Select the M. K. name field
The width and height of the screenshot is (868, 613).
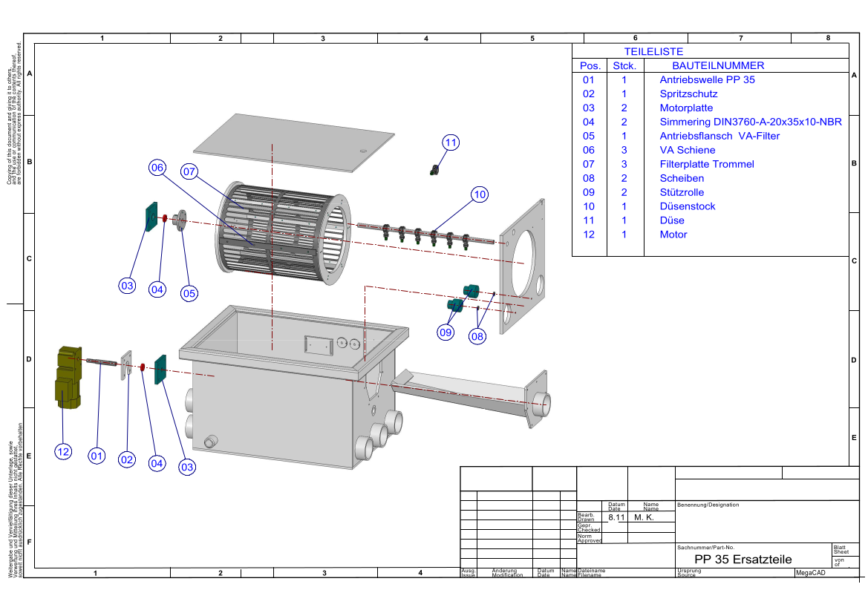click(x=643, y=517)
